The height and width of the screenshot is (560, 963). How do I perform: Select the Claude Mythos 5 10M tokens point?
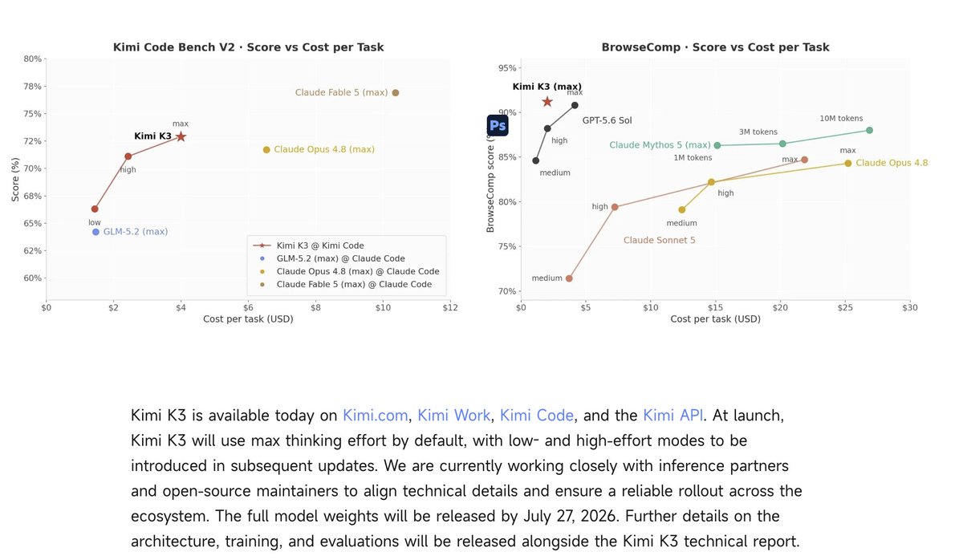[869, 130]
